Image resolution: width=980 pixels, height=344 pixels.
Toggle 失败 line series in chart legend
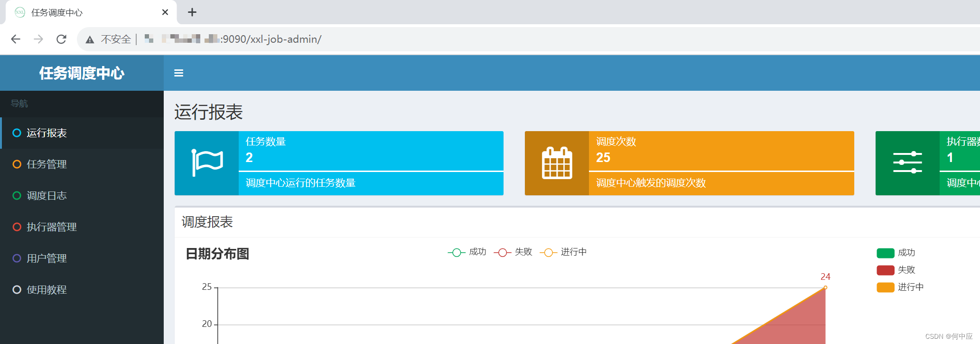(x=513, y=252)
